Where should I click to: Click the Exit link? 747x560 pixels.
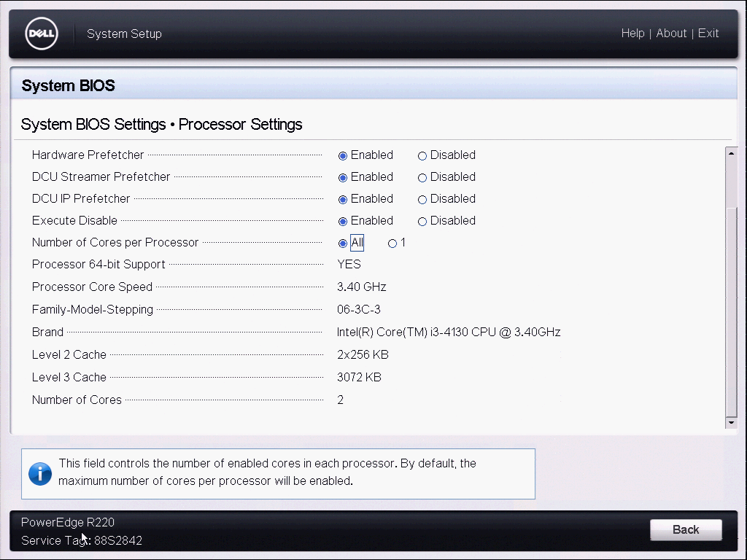coord(708,34)
